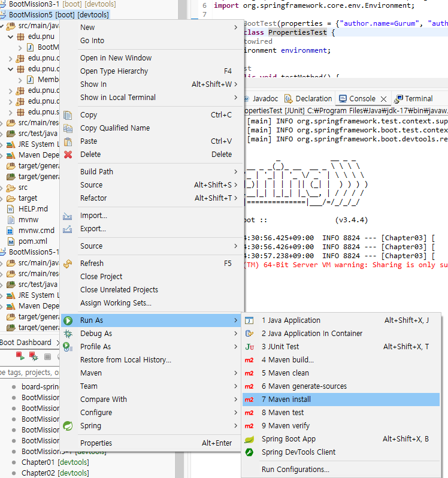Choose 9 Maven verify option
448x478 pixels.
pos(341,426)
